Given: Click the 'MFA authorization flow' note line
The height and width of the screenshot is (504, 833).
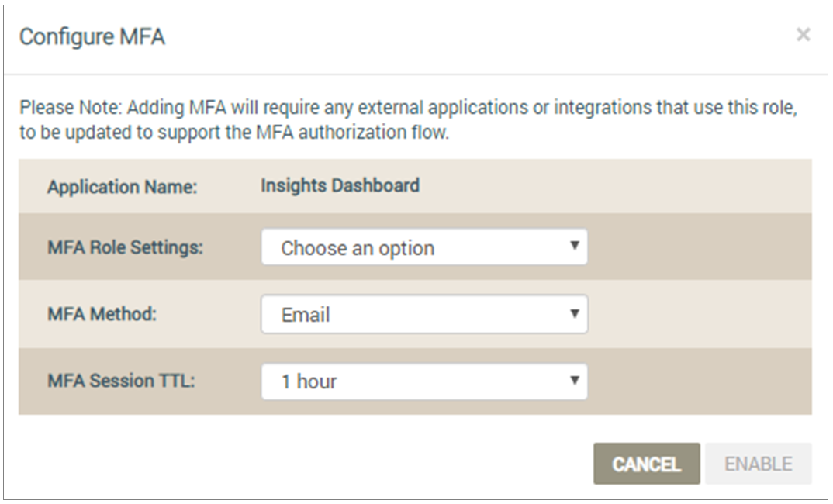Looking at the screenshot, I should click(x=234, y=133).
